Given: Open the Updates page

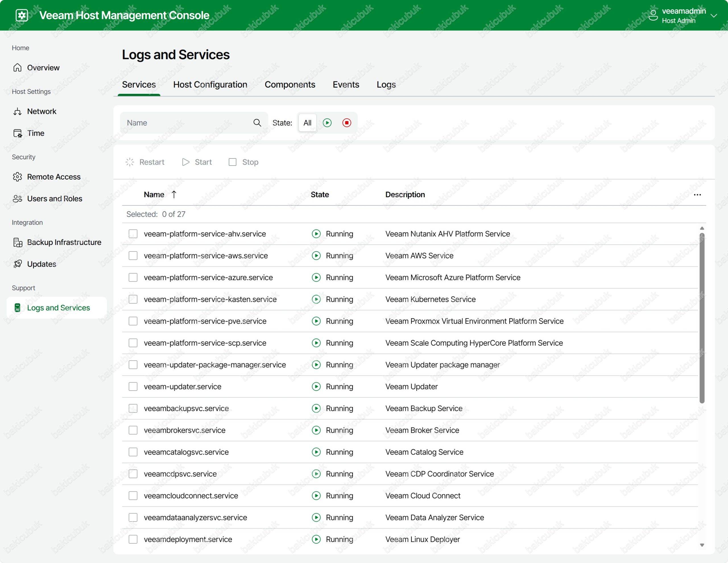Looking at the screenshot, I should click(41, 264).
